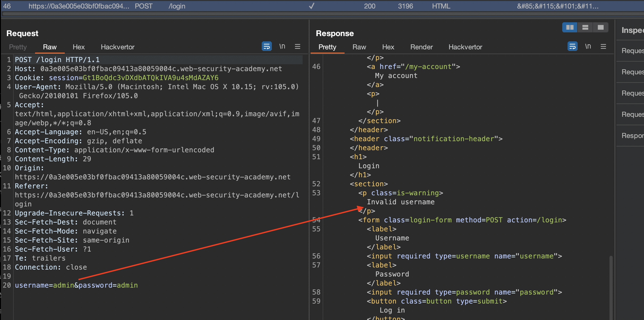The width and height of the screenshot is (644, 320).
Task: Open Request panel hamburger options menu
Action: (x=298, y=46)
